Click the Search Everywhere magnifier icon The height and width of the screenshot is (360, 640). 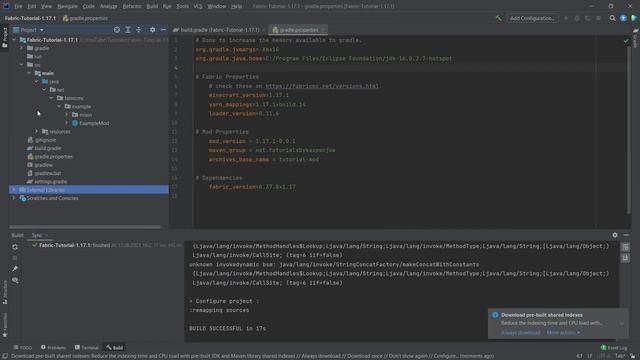click(x=612, y=18)
